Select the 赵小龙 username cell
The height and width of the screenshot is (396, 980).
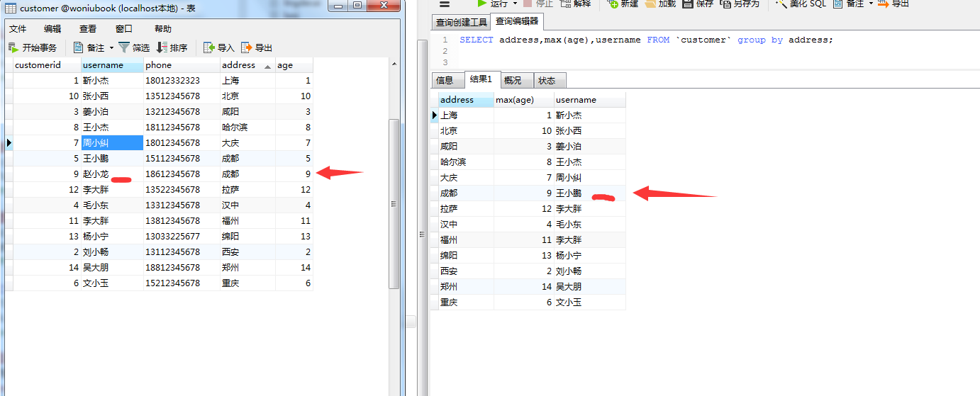(x=112, y=174)
